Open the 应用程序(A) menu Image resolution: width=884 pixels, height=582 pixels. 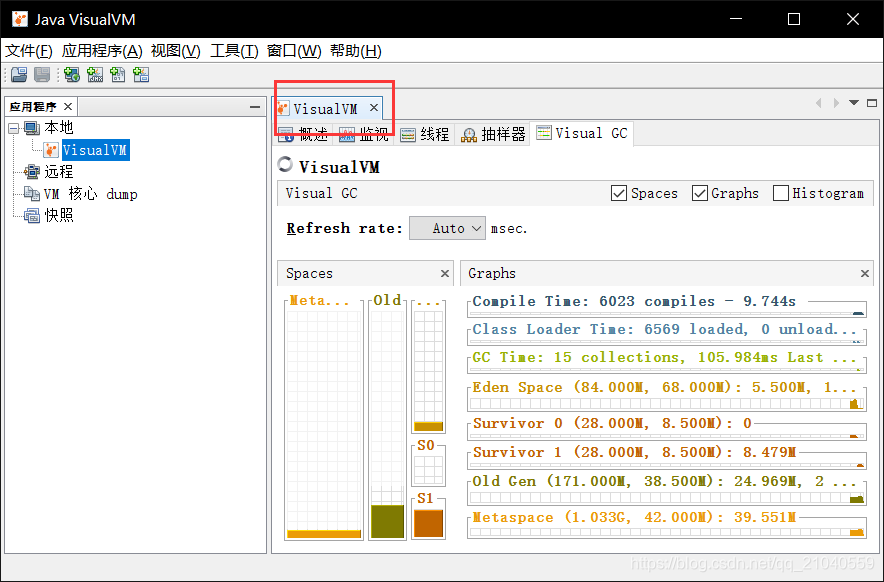click(x=102, y=51)
